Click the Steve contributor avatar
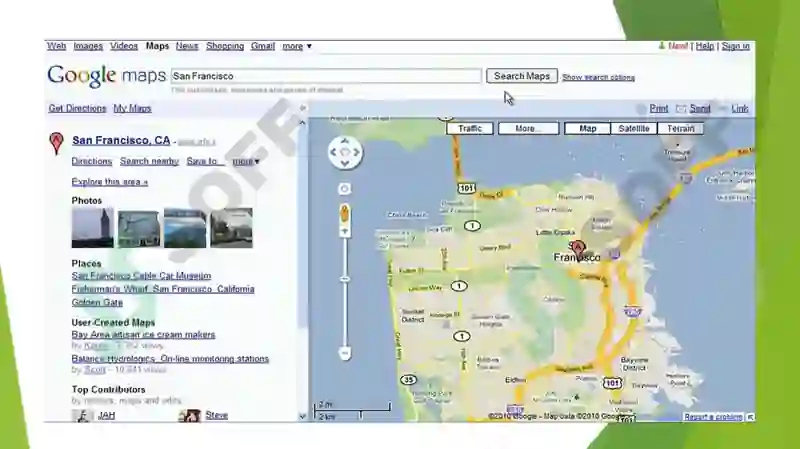 189,415
